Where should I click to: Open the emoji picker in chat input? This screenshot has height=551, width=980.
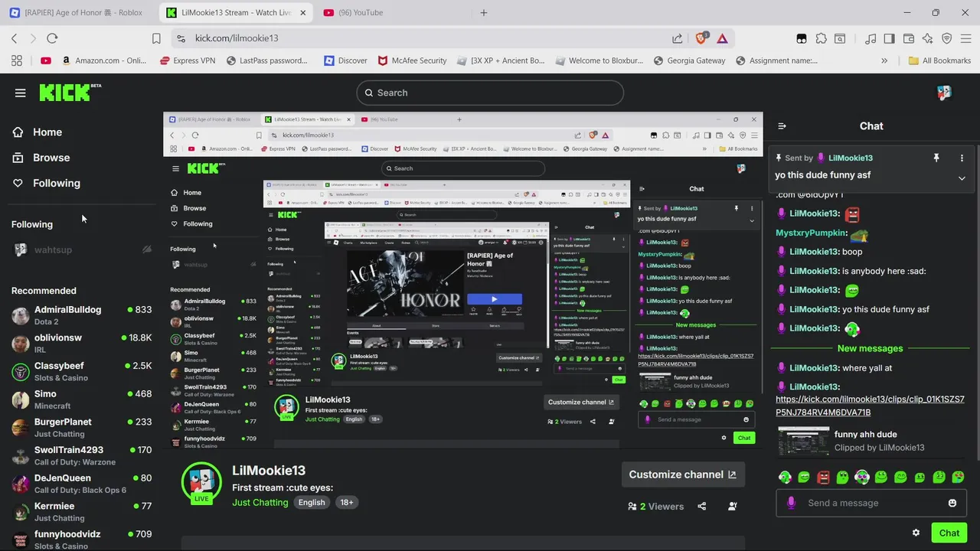(952, 503)
